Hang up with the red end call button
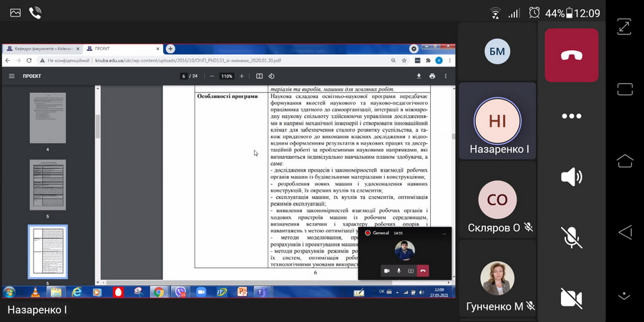 [571, 55]
